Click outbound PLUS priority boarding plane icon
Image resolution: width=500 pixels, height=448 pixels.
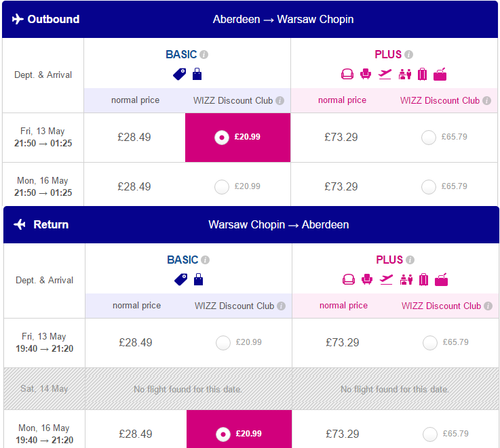(385, 75)
